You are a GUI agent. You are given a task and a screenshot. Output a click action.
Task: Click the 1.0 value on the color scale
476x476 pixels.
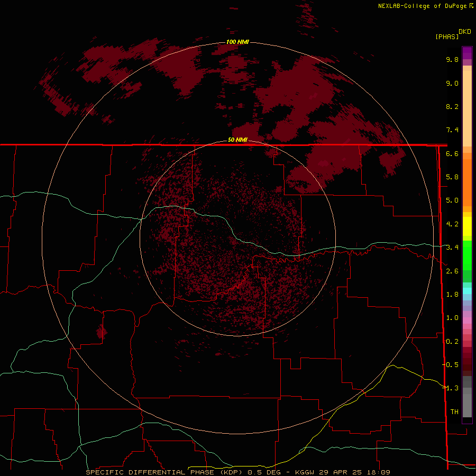tap(452, 318)
